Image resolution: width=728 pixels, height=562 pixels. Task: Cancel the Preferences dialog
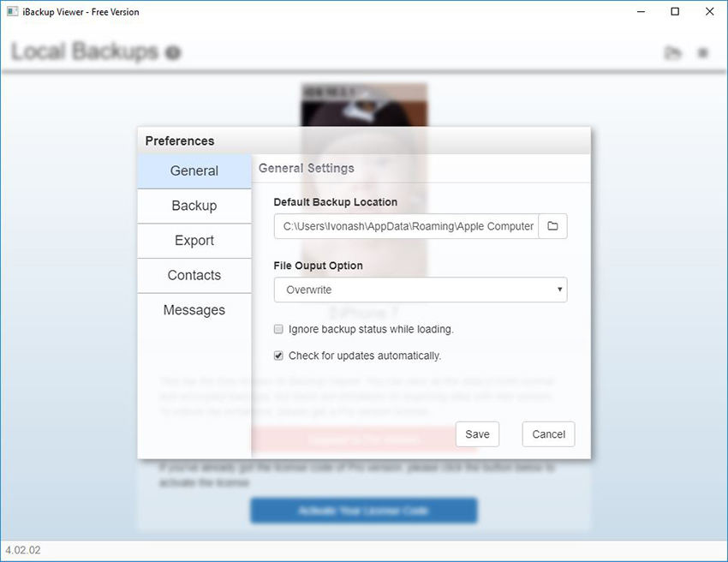[548, 434]
